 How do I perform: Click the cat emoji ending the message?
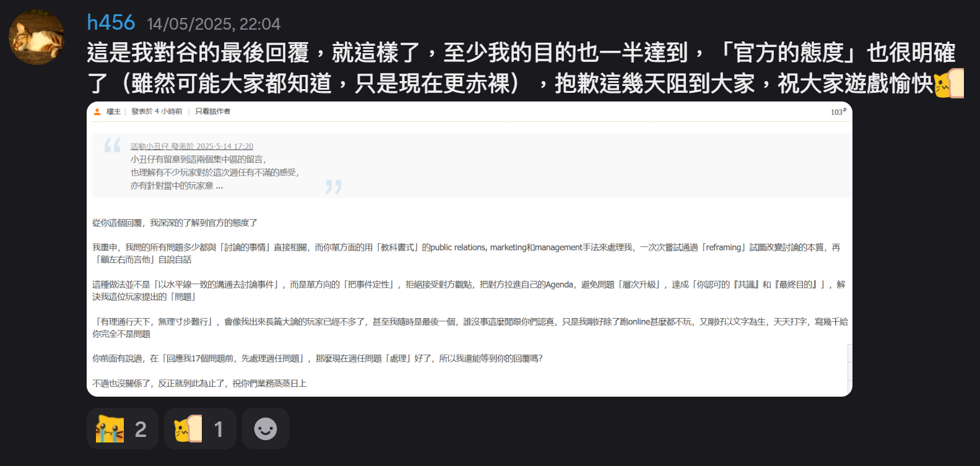[x=948, y=84]
